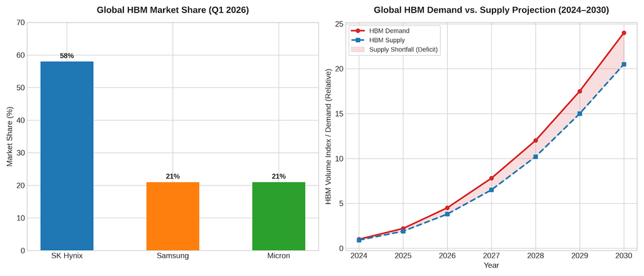The width and height of the screenshot is (644, 276).
Task: Click the 2026 HBM Demand data point
Action: click(447, 208)
